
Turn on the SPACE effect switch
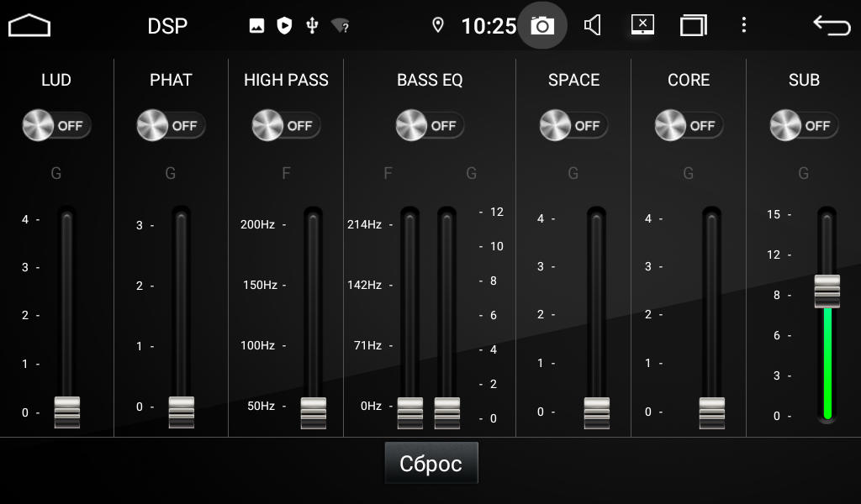(573, 126)
